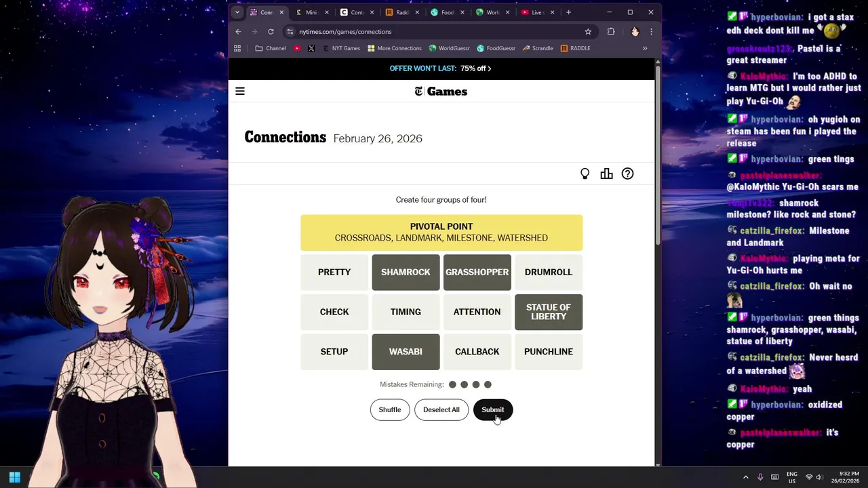Screen dimensions: 868x488
Task: Select the PUNCHLINE tile
Action: click(549, 352)
